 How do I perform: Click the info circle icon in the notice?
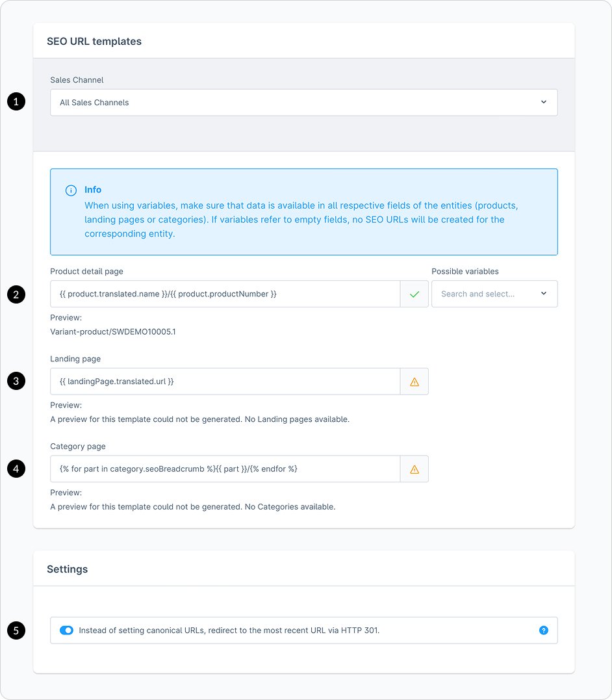click(71, 190)
